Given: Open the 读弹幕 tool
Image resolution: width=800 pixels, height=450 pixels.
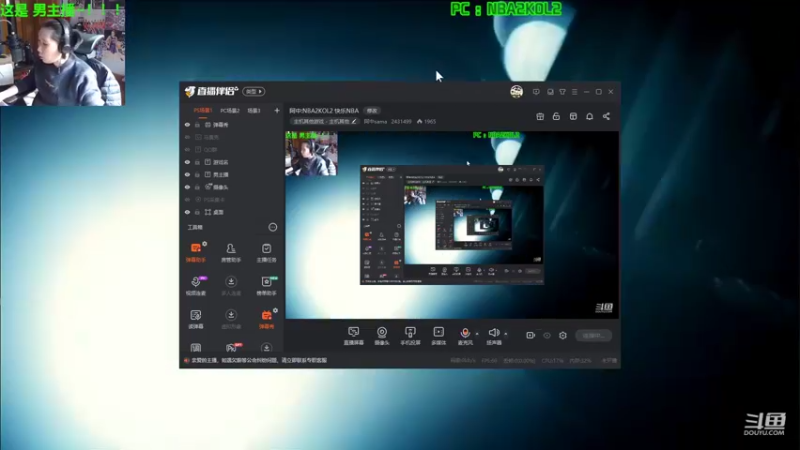Looking at the screenshot, I should (x=195, y=319).
